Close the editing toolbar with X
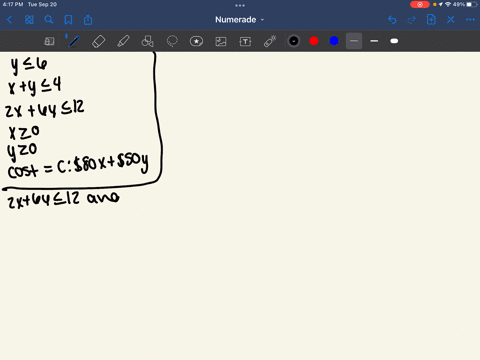This screenshot has height=360, width=480. tap(451, 20)
